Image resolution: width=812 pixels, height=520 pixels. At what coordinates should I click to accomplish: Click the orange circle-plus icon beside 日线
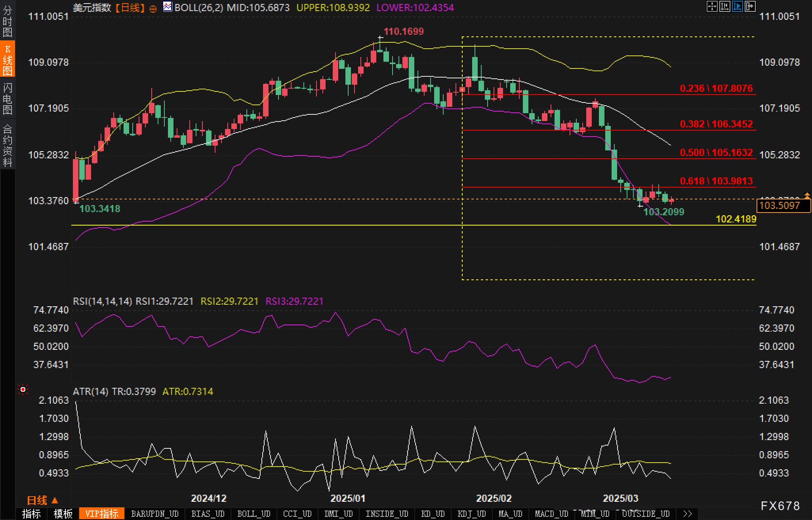[153, 9]
